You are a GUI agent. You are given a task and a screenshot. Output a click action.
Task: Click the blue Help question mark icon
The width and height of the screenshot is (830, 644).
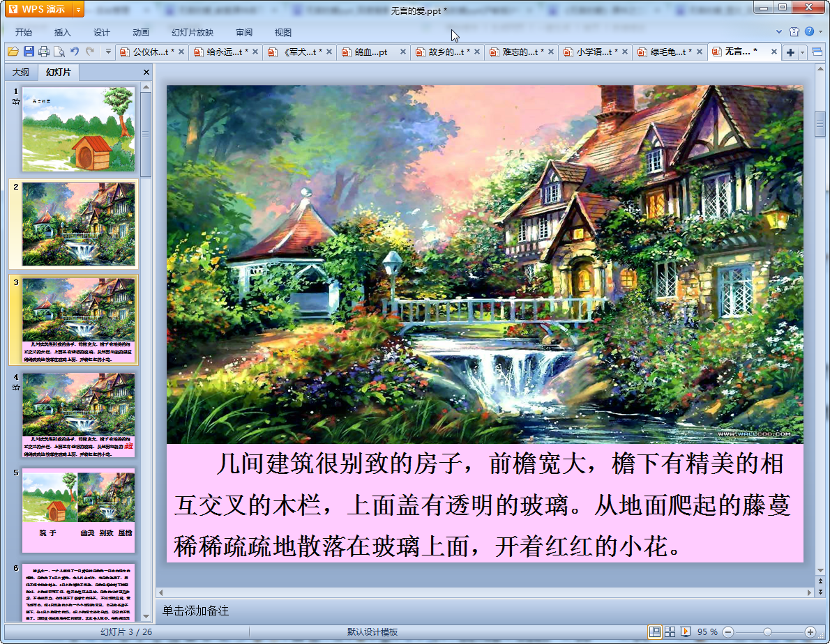pyautogui.click(x=809, y=32)
